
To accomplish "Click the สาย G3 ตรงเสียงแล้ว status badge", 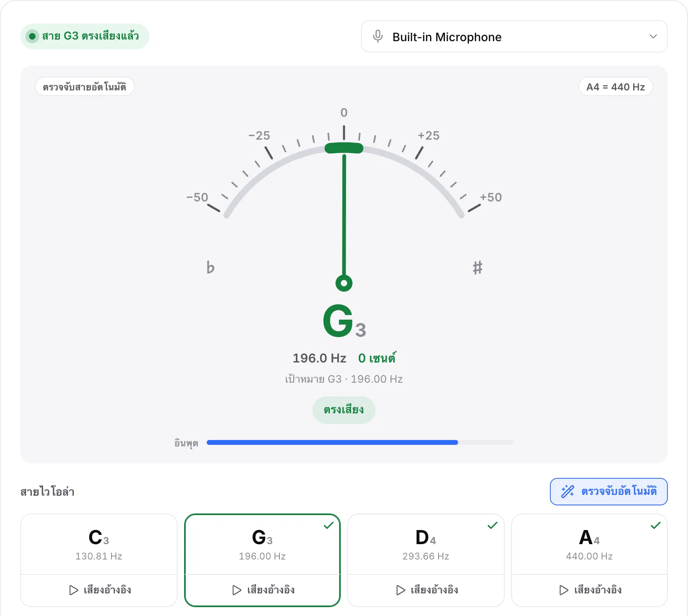I will click(x=85, y=36).
